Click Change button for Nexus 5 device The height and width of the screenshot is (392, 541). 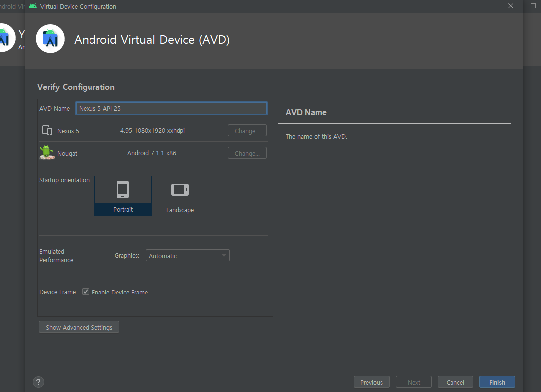[247, 131]
